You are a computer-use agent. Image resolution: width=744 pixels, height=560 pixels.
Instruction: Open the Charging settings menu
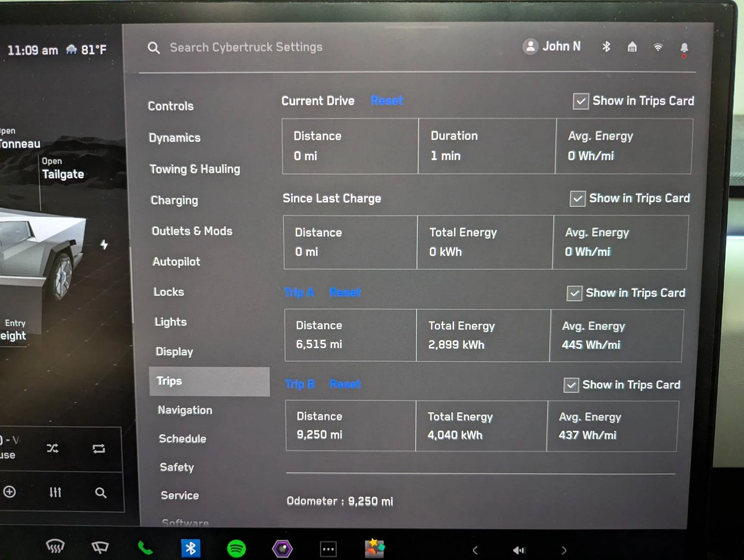[x=174, y=200]
